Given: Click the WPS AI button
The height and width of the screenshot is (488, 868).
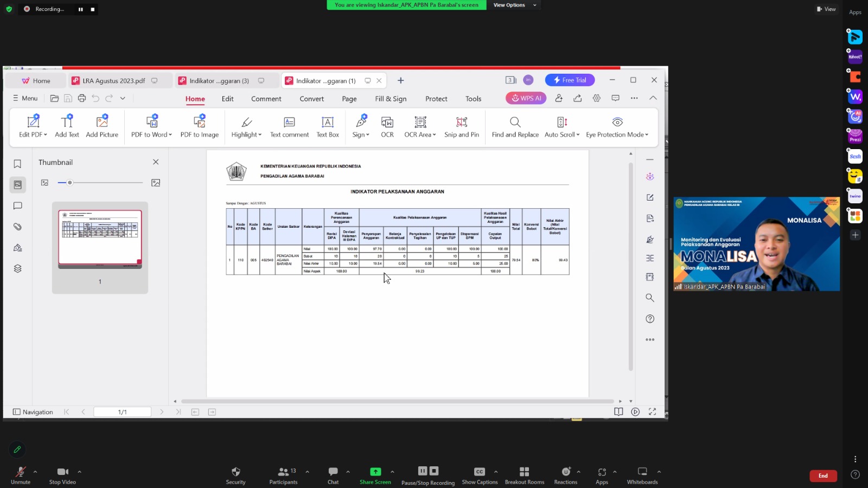Looking at the screenshot, I should pyautogui.click(x=526, y=98).
